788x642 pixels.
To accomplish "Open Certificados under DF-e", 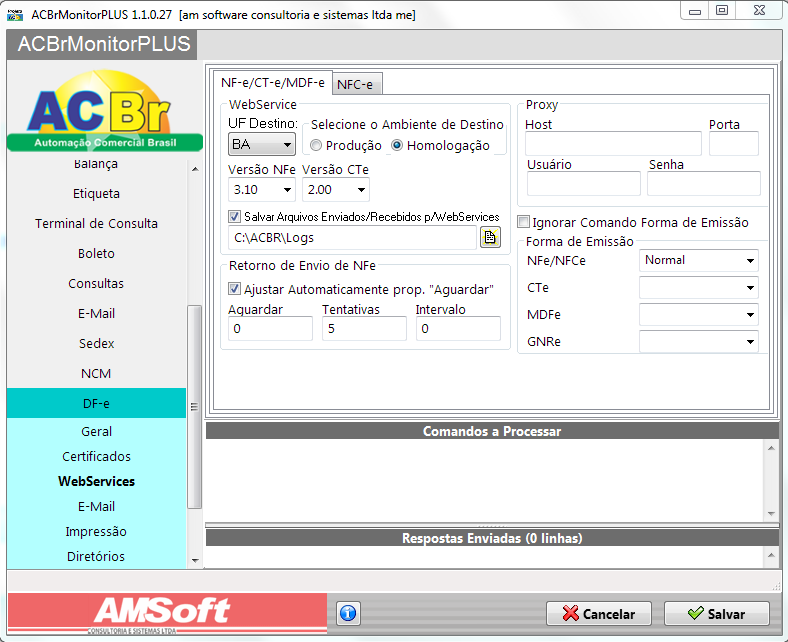I will tap(96, 456).
